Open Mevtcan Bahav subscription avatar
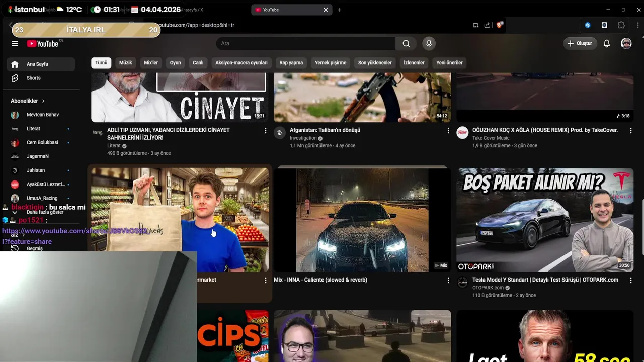 click(15, 115)
